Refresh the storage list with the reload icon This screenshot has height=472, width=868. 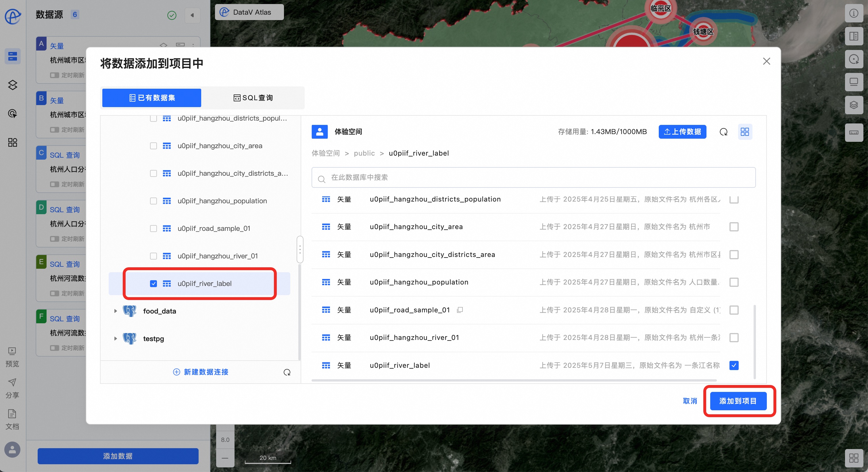pyautogui.click(x=723, y=131)
